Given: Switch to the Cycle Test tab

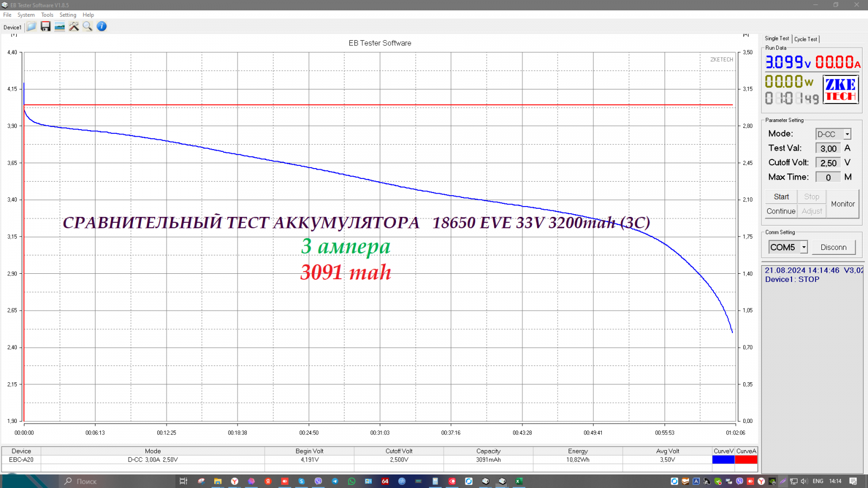Looking at the screenshot, I should pyautogui.click(x=806, y=39).
